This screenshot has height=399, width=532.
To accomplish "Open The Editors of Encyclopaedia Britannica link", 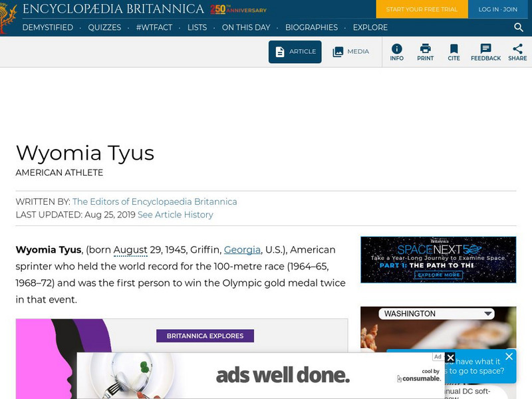I will click(155, 202).
